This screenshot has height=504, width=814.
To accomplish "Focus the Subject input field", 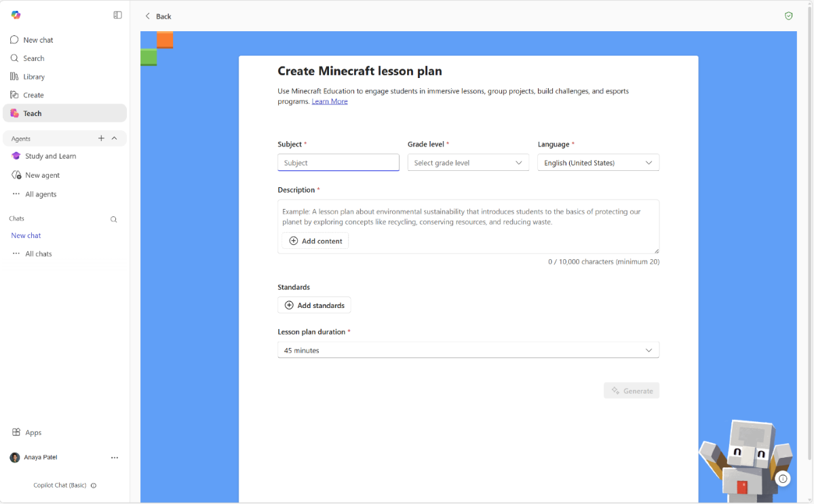I will pos(338,163).
